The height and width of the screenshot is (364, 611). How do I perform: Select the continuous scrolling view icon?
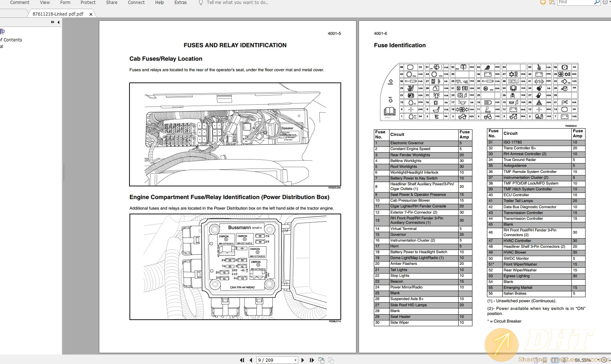click(544, 359)
